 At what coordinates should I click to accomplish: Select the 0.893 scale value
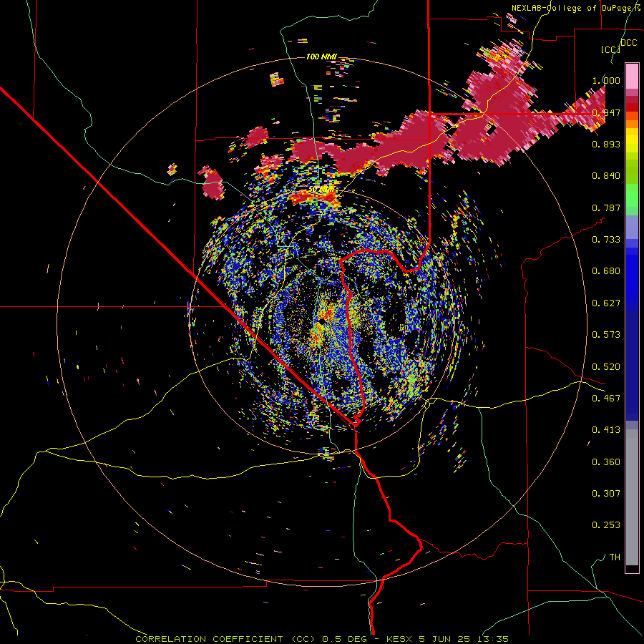coord(606,144)
